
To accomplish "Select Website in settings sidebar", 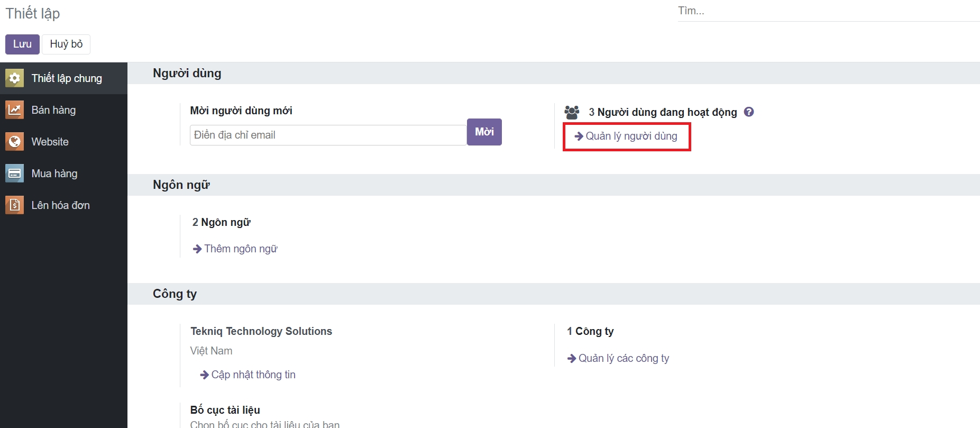I will coord(50,142).
